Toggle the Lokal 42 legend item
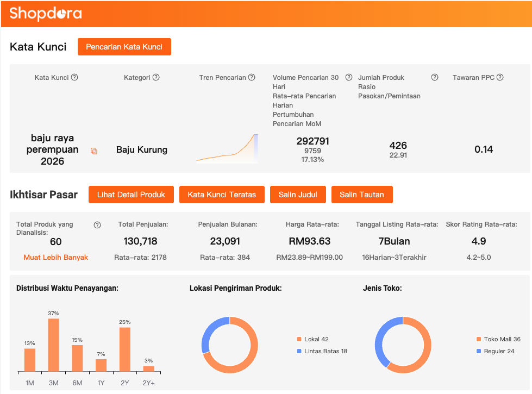 coord(316,339)
